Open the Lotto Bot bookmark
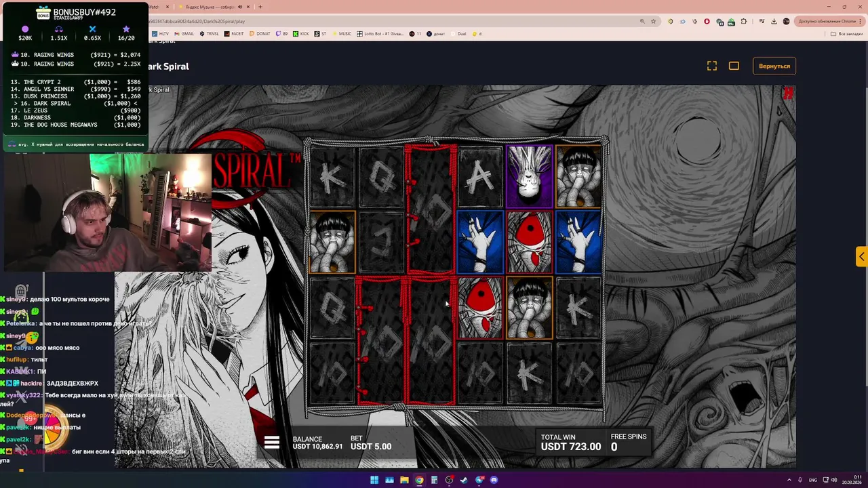Image resolution: width=868 pixels, height=488 pixels. 381,33
